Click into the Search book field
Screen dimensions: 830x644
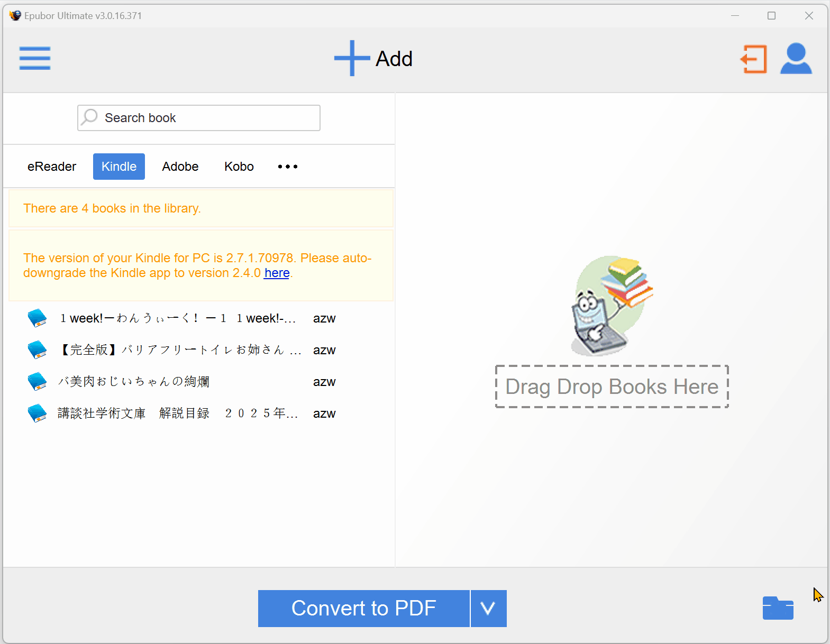tap(199, 118)
